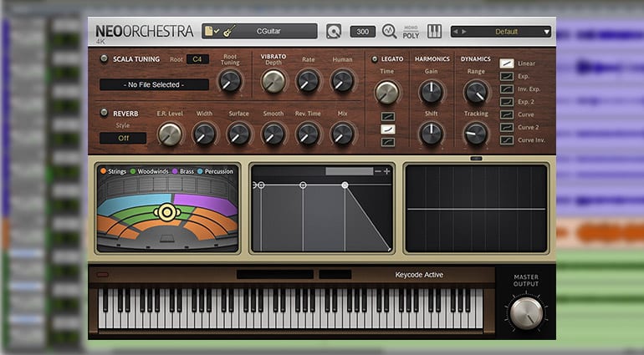Click the Harmonics Shift knob
The width and height of the screenshot is (644, 355).
tap(432, 134)
